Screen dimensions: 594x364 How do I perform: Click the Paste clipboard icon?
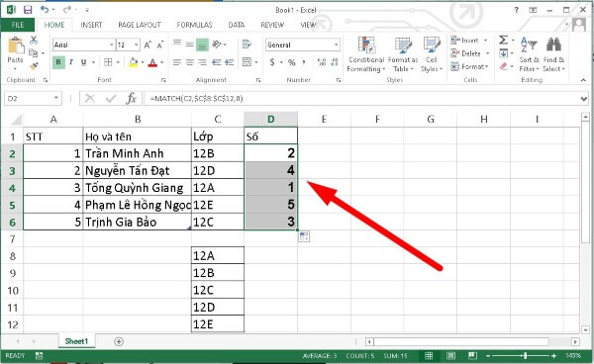pyautogui.click(x=16, y=45)
